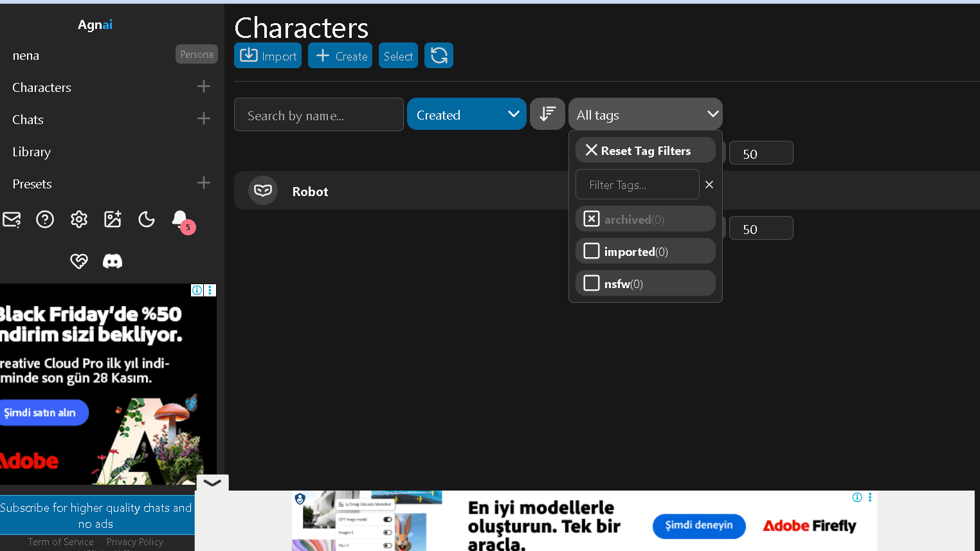The width and height of the screenshot is (980, 551).
Task: Open Chats in the sidebar
Action: [28, 120]
